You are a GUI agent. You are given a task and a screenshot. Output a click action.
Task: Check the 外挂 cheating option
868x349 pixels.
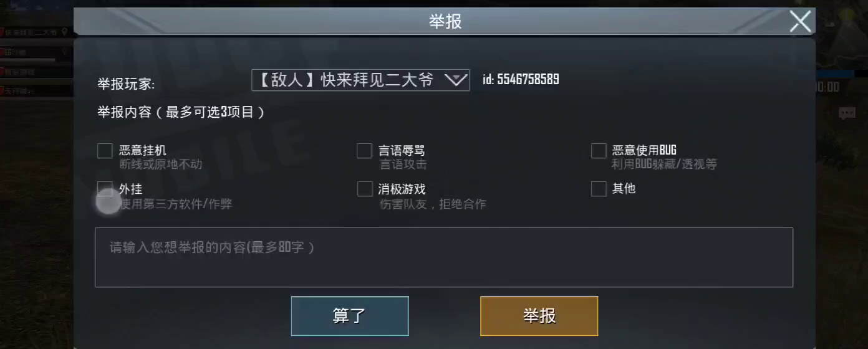tap(105, 189)
